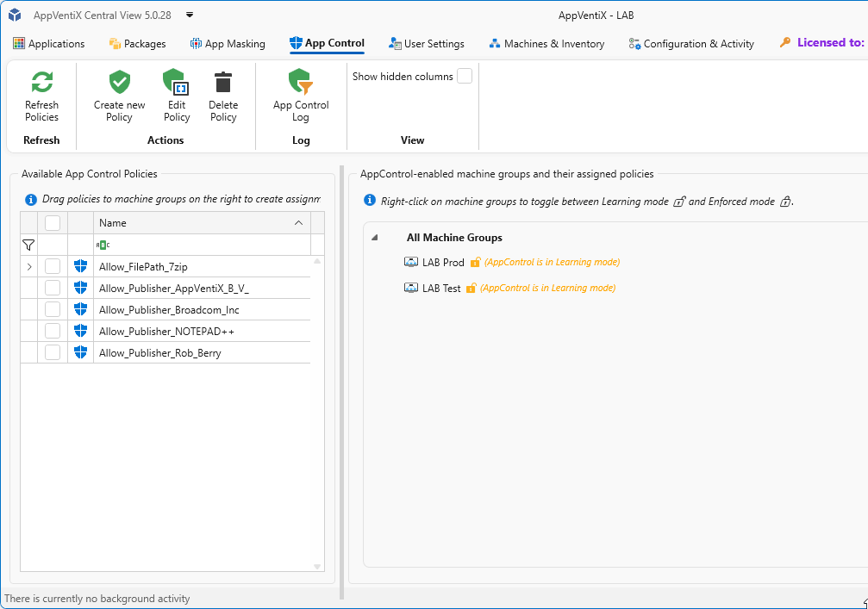This screenshot has height=609, width=868.
Task: Select the All Machine Groups label
Action: coord(454,237)
